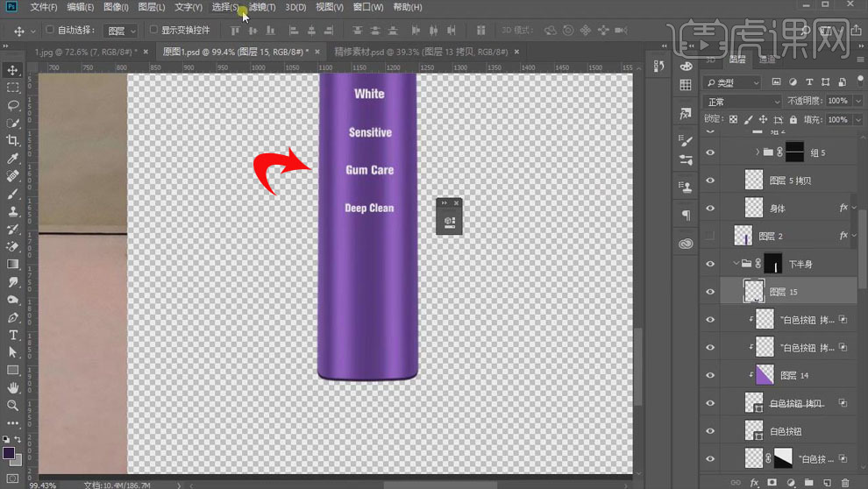Expand the 组 5 layer group
This screenshot has height=489, width=868.
point(757,152)
